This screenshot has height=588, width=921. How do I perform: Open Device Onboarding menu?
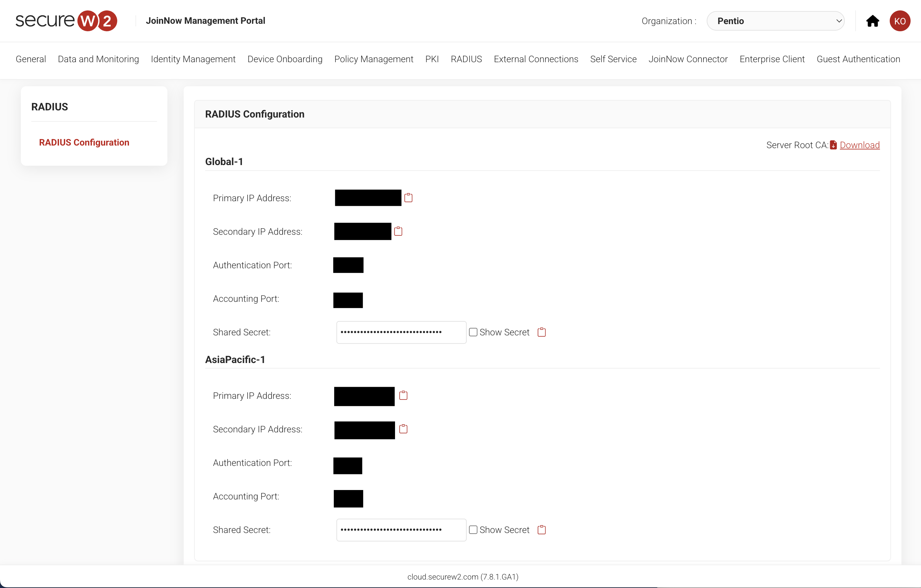click(285, 59)
